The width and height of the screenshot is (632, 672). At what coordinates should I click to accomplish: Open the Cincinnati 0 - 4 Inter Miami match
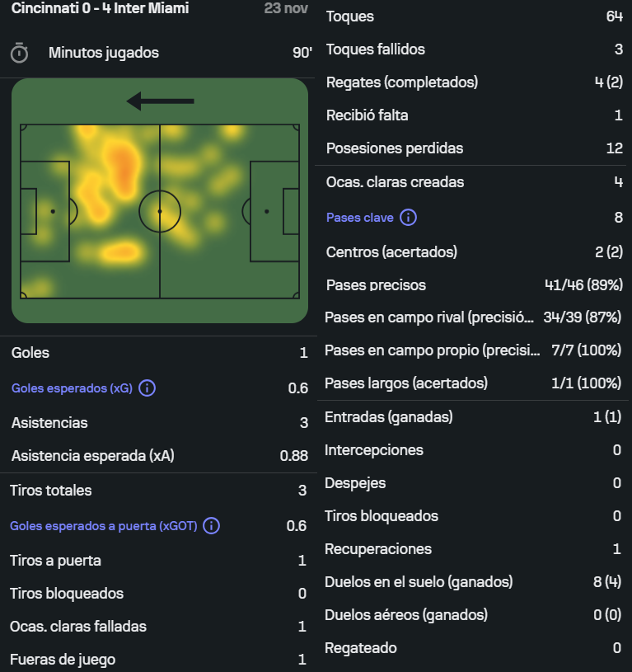(100, 9)
